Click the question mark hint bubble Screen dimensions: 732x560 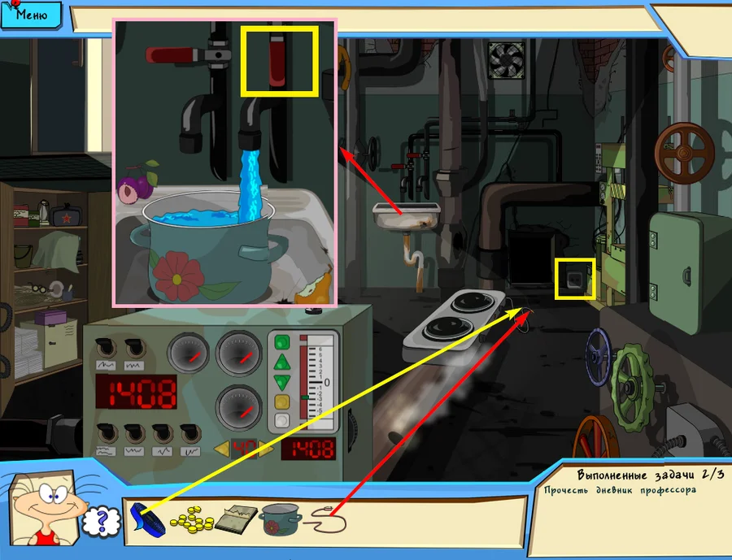96,519
